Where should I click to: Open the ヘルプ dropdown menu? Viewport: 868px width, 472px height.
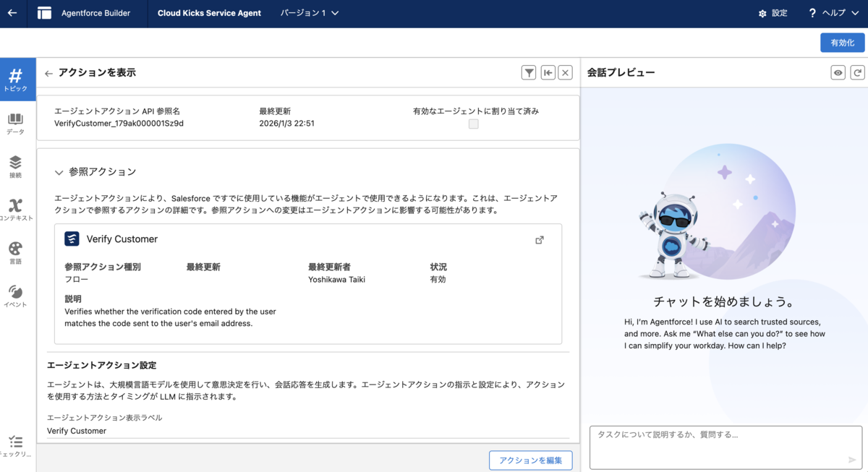pyautogui.click(x=832, y=12)
